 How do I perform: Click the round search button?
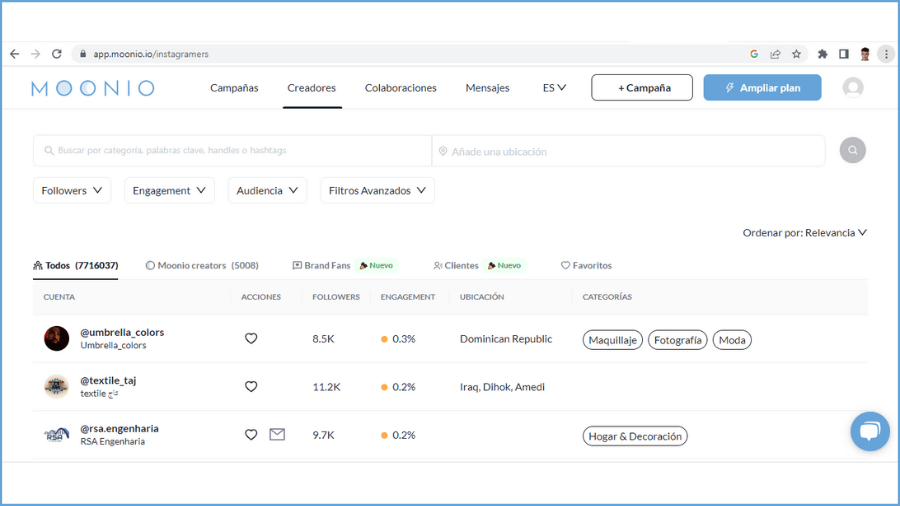tap(852, 150)
